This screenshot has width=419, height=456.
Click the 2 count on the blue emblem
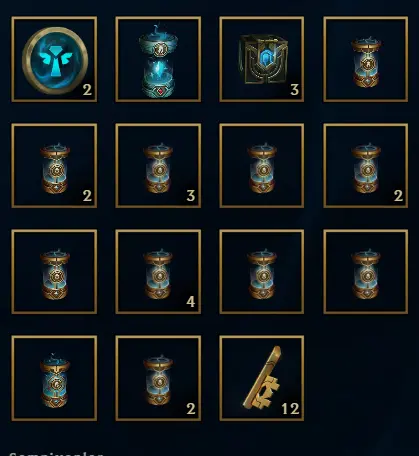(87, 90)
